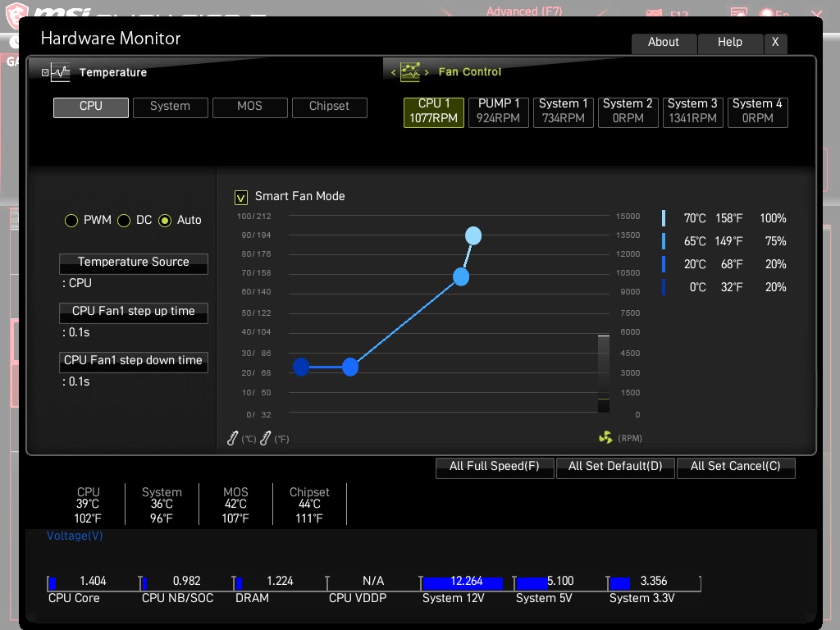The height and width of the screenshot is (630, 840).
Task: Click the 70°C legend color bar
Action: tap(664, 218)
